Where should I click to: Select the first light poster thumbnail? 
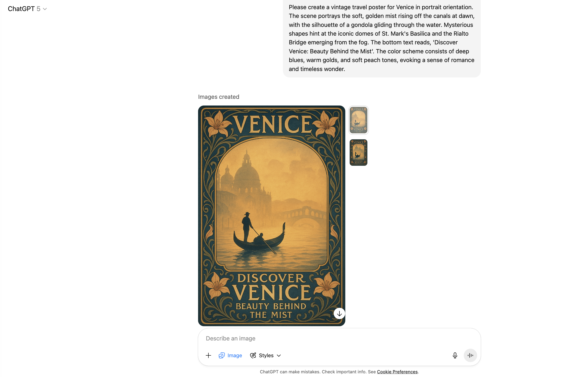click(358, 120)
